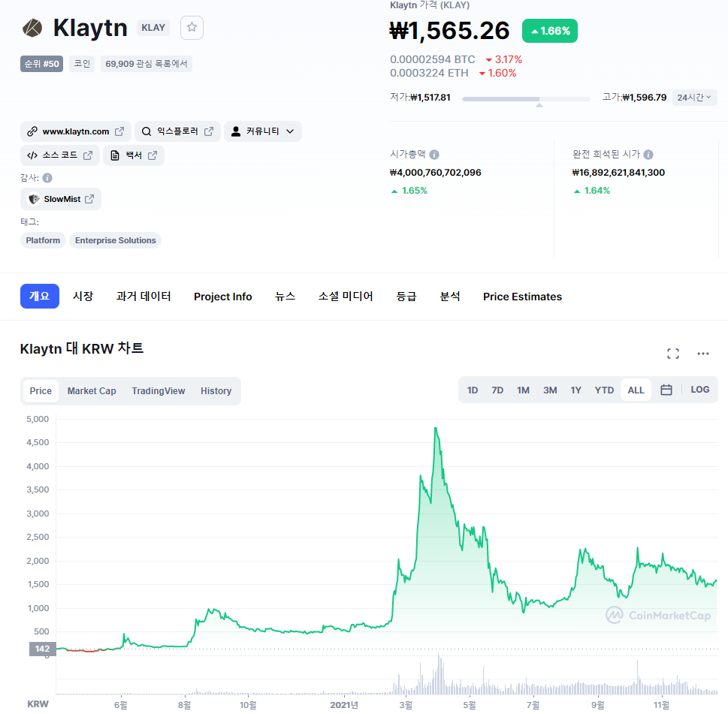Select the YTD time range
This screenshot has height=714, width=728.
click(604, 390)
